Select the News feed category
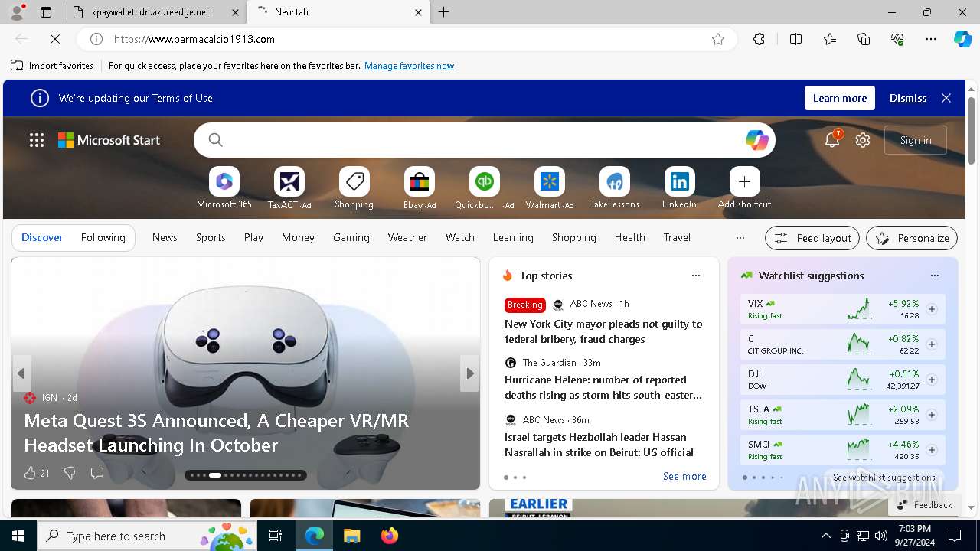980x551 pixels. point(165,238)
